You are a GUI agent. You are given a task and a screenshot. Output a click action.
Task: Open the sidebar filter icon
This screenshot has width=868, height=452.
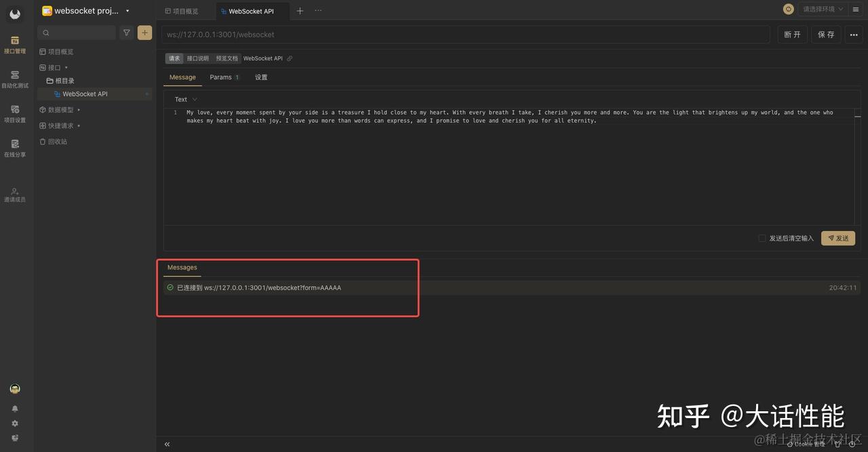tap(127, 32)
